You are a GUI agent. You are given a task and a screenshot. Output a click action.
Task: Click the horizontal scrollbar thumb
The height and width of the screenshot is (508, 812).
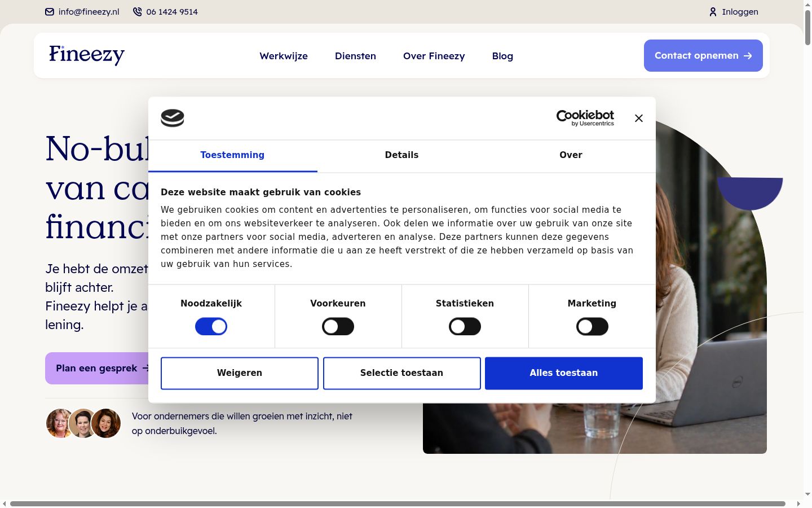398,503
